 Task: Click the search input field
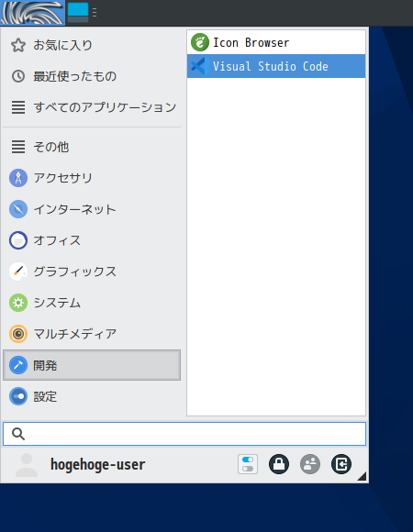click(184, 434)
